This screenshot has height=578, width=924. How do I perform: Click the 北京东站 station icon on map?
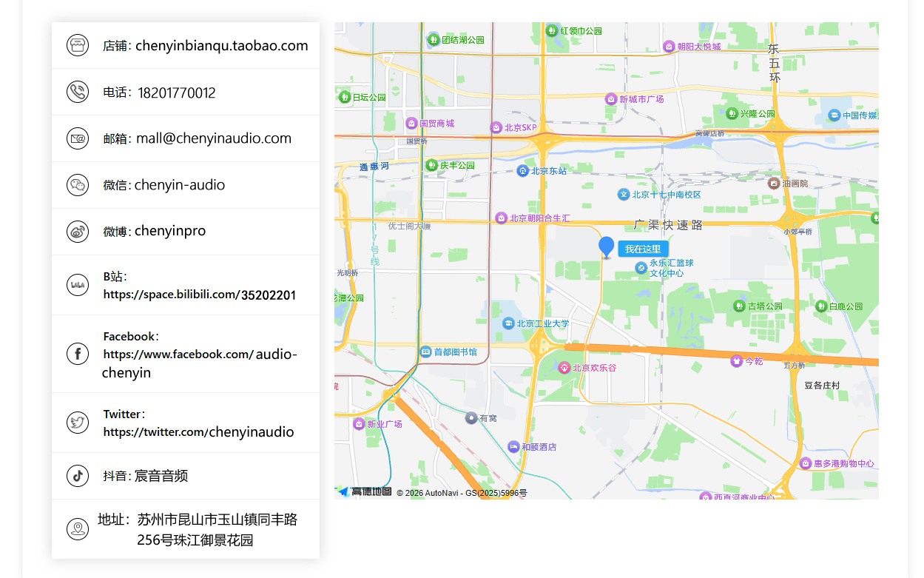[x=522, y=171]
